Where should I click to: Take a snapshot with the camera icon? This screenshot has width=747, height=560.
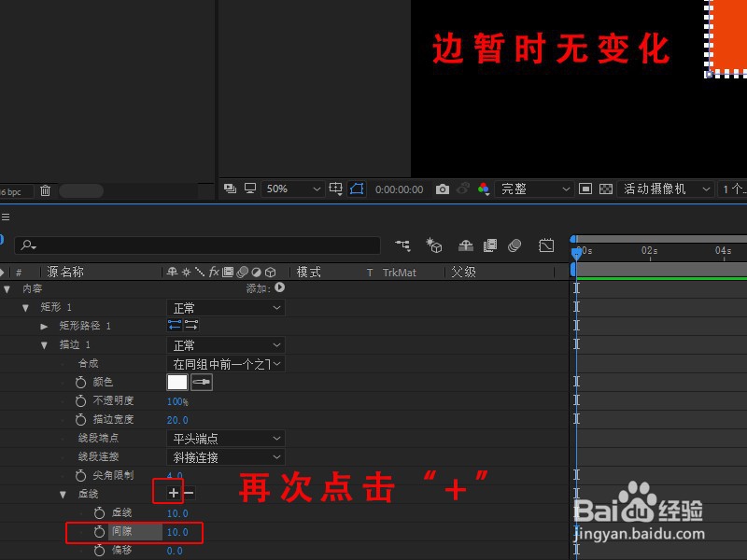[445, 189]
